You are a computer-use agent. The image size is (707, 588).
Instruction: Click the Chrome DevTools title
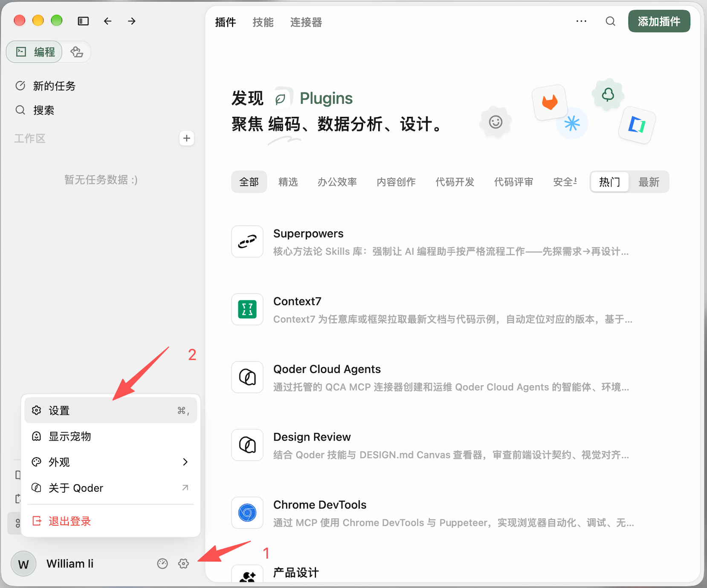(x=320, y=504)
